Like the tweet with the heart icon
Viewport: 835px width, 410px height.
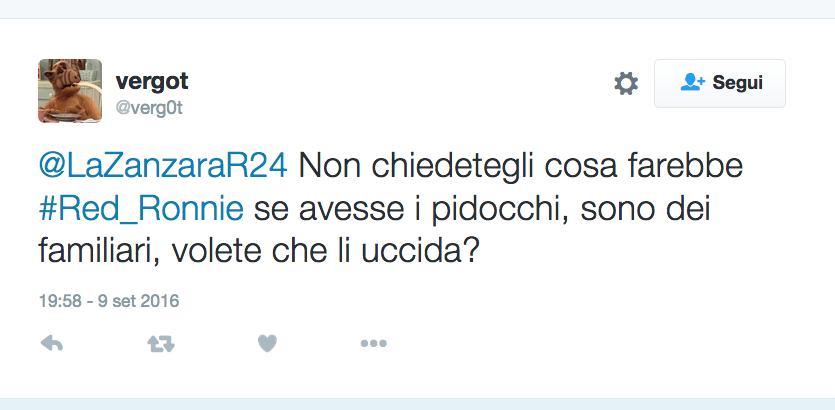click(x=267, y=343)
